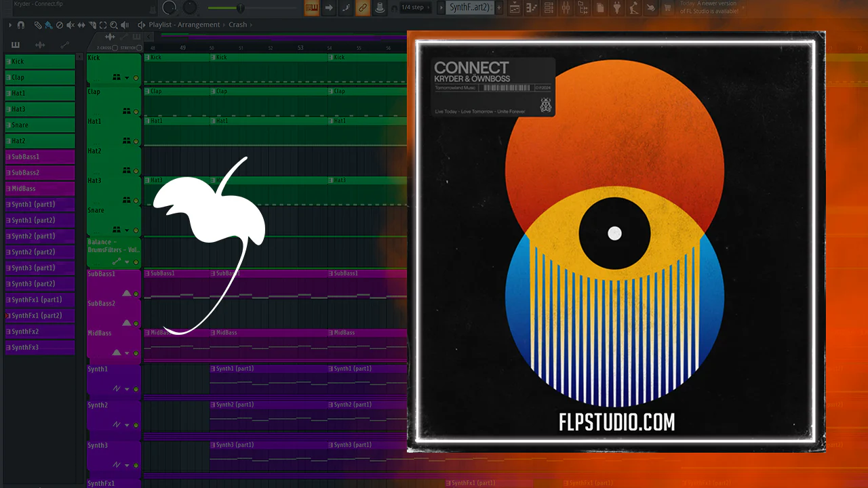Click the second round knob in top toolbar
The width and height of the screenshot is (868, 488).
pyautogui.click(x=190, y=7)
